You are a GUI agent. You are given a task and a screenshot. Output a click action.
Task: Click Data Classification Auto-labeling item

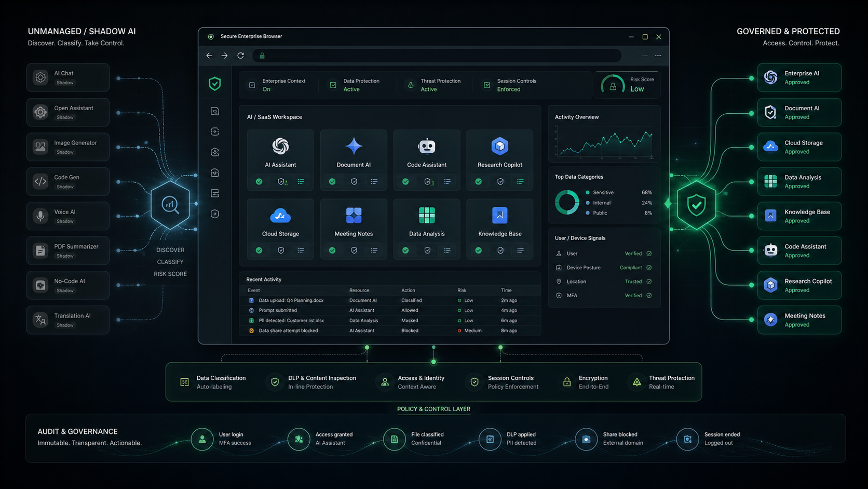pyautogui.click(x=213, y=382)
